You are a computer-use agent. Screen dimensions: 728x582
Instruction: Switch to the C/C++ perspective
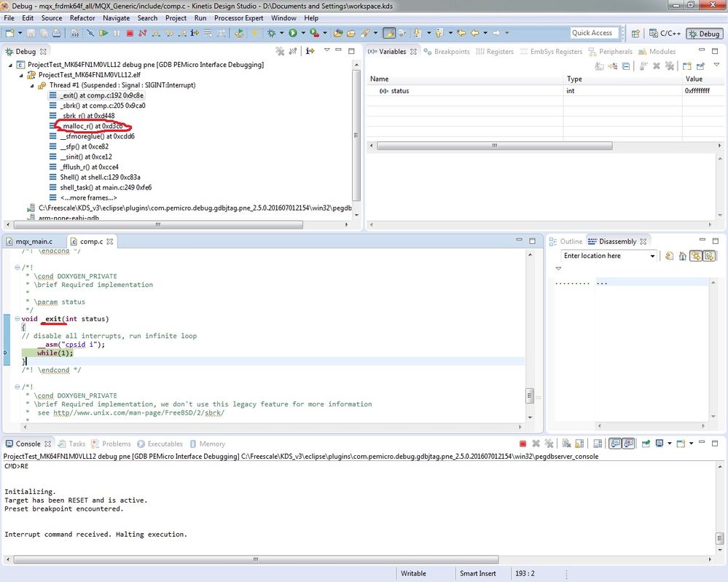[x=665, y=34]
